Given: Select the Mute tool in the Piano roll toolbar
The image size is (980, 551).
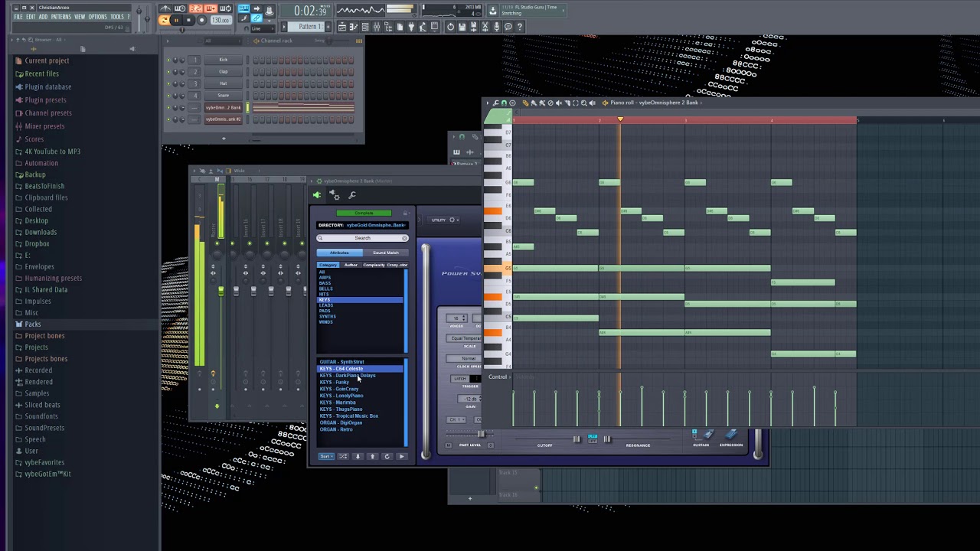Looking at the screenshot, I should [x=560, y=103].
